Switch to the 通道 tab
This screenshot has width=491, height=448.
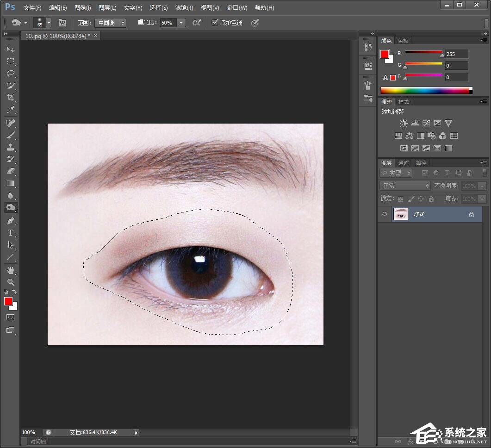click(404, 163)
